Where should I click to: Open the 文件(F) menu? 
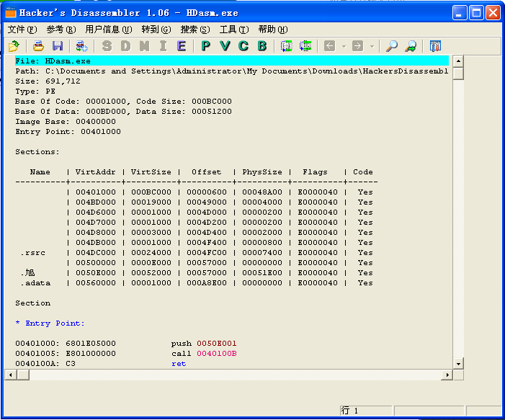[22, 30]
